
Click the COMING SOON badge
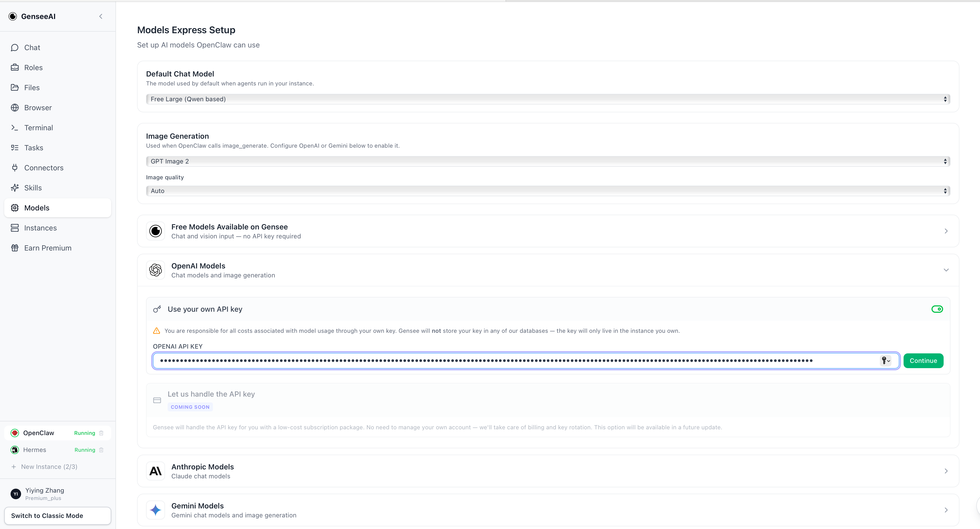point(190,407)
